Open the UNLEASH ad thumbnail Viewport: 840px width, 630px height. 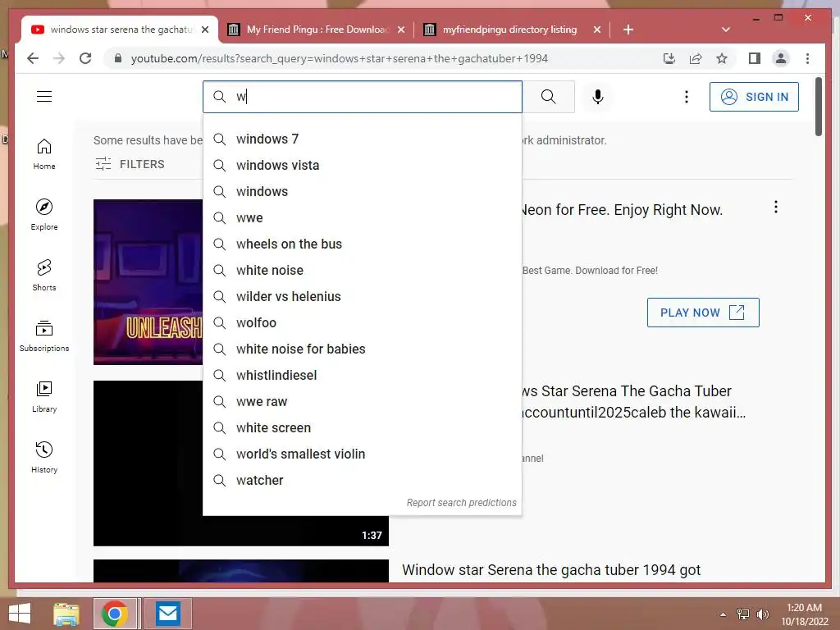tap(148, 282)
